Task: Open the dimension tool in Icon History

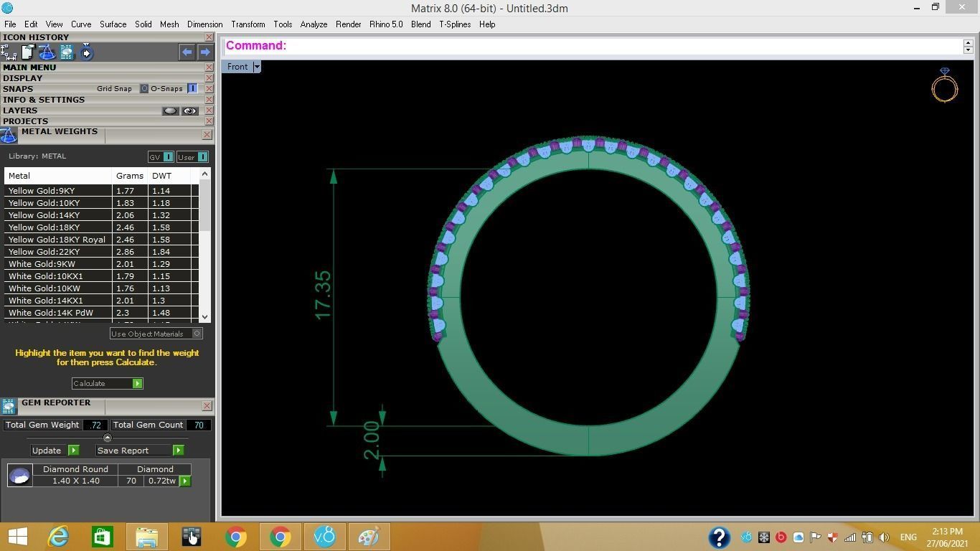Action: click(x=9, y=52)
